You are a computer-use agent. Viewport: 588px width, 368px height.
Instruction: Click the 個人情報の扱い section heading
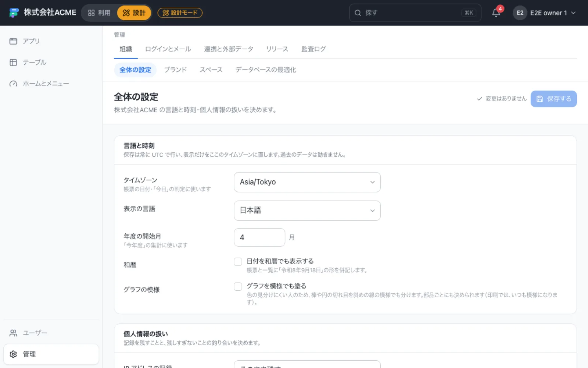pos(146,334)
